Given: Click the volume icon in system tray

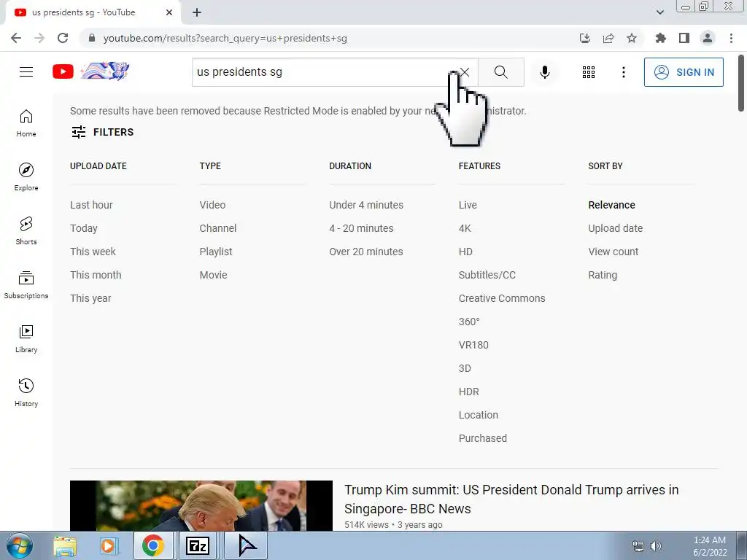Looking at the screenshot, I should click(x=656, y=545).
